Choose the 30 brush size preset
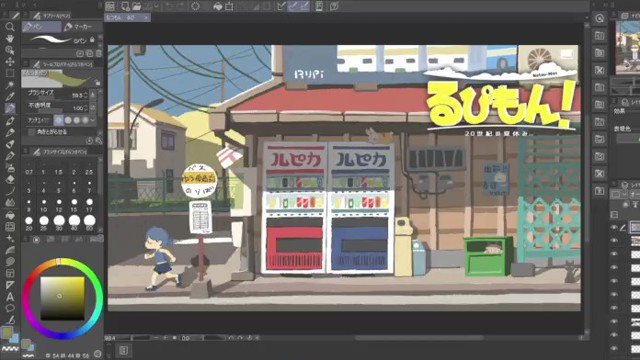The height and width of the screenshot is (360, 640). point(59,221)
